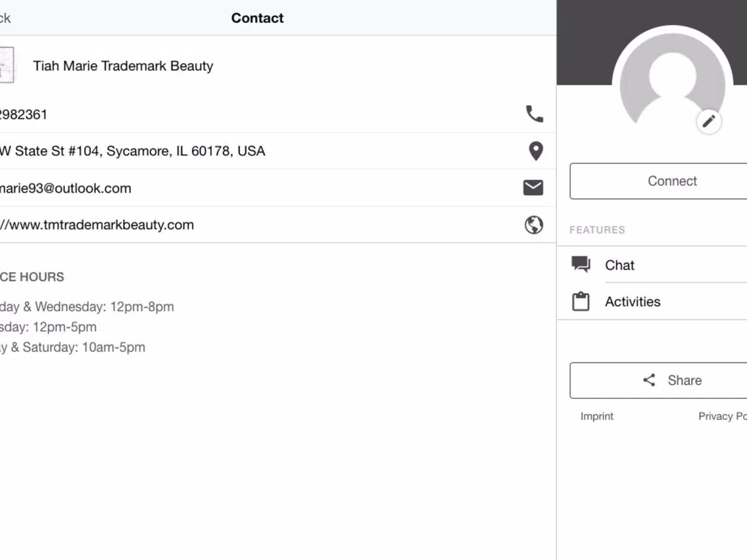The height and width of the screenshot is (560, 747).
Task: Open the website globe icon
Action: click(533, 225)
